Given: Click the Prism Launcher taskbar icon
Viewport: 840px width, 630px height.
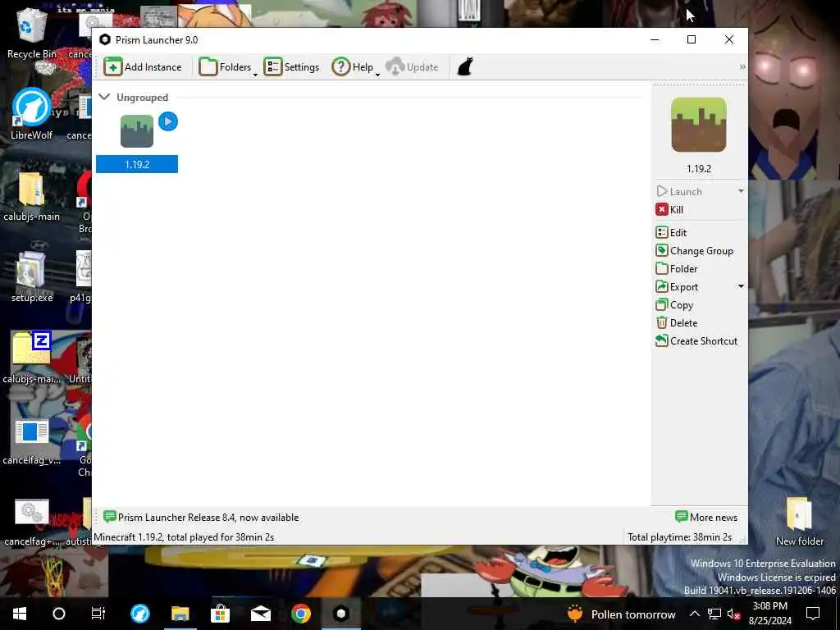Looking at the screenshot, I should (x=341, y=614).
